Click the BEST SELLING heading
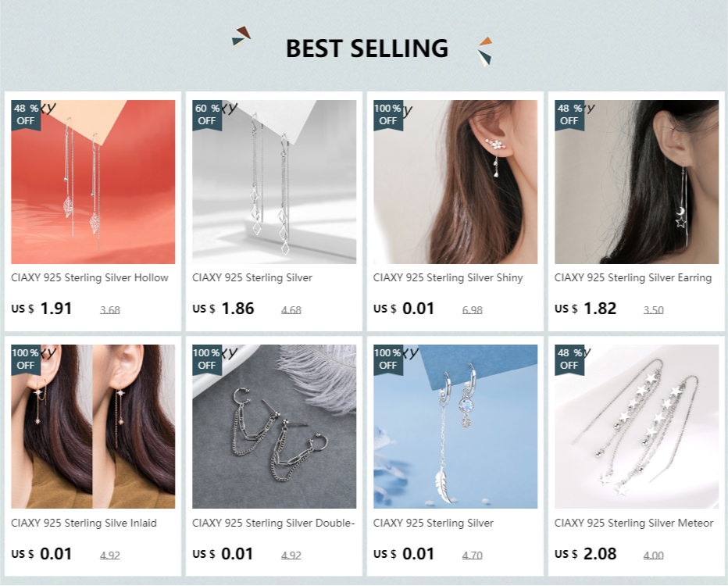 pos(367,48)
